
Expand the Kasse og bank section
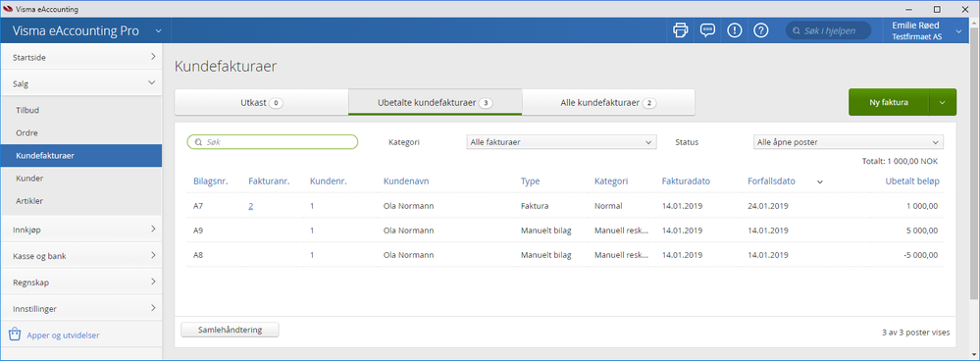[x=81, y=255]
